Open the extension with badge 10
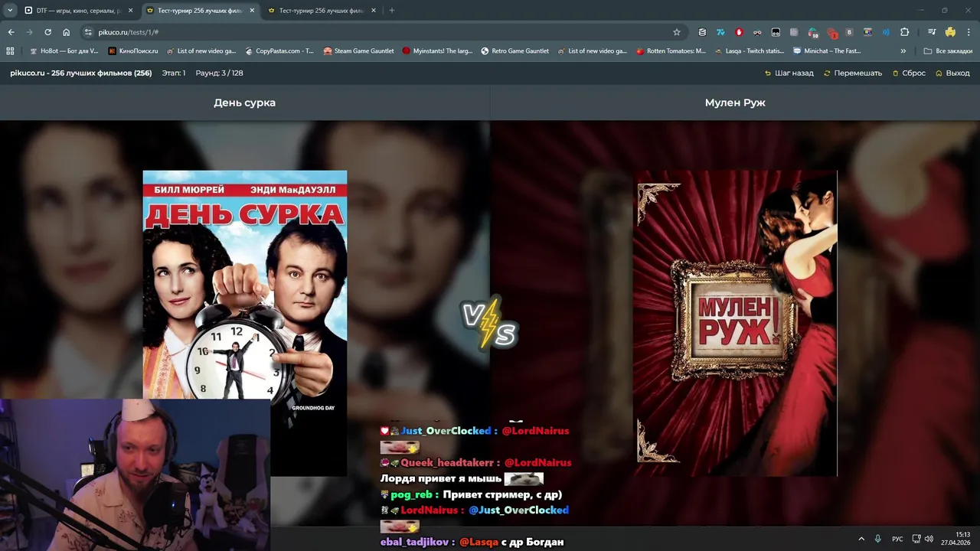 coord(812,33)
